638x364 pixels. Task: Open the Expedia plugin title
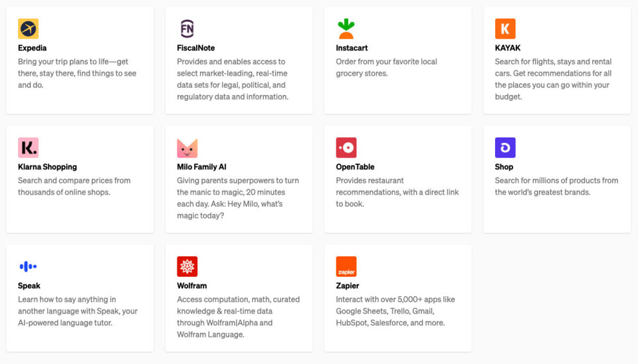click(32, 48)
